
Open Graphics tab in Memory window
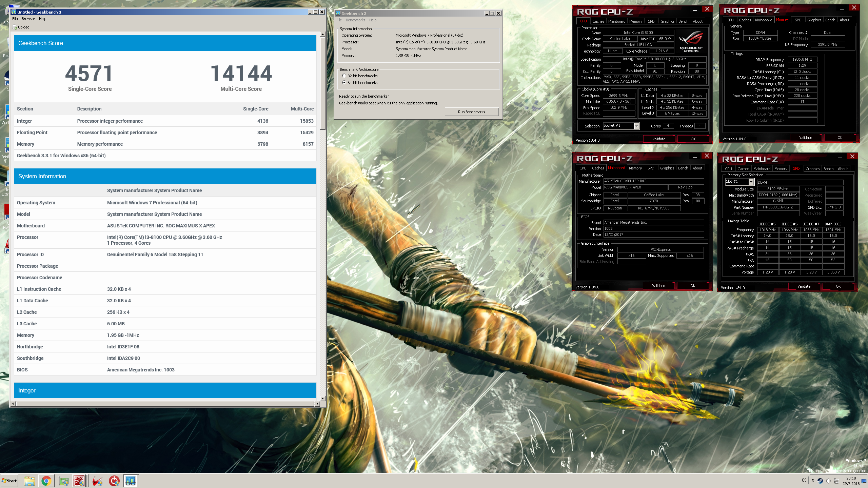point(814,20)
